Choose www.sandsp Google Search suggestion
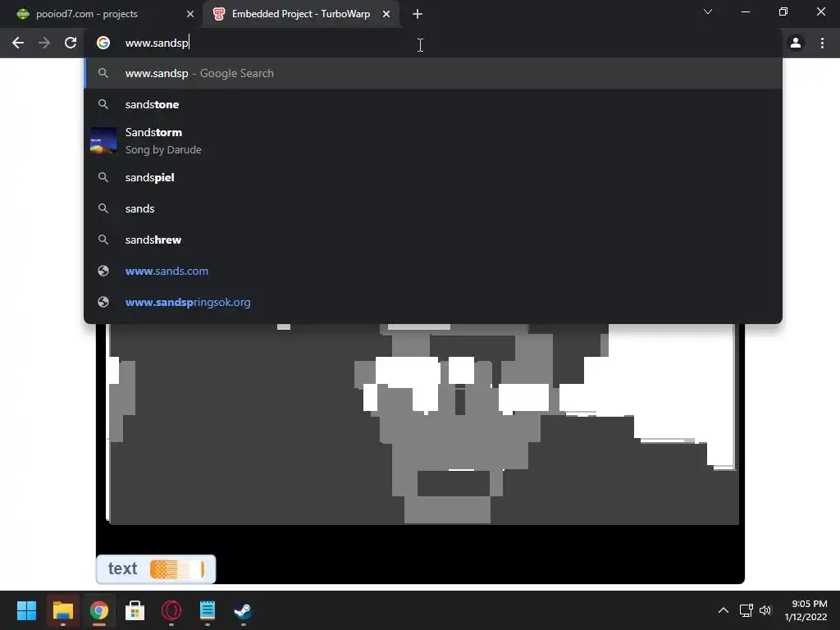This screenshot has height=630, width=840. (433, 73)
